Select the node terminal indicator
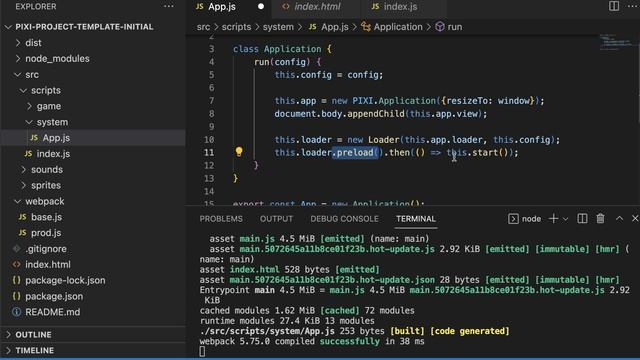Screen dimensions: 640x360 coord(525,219)
